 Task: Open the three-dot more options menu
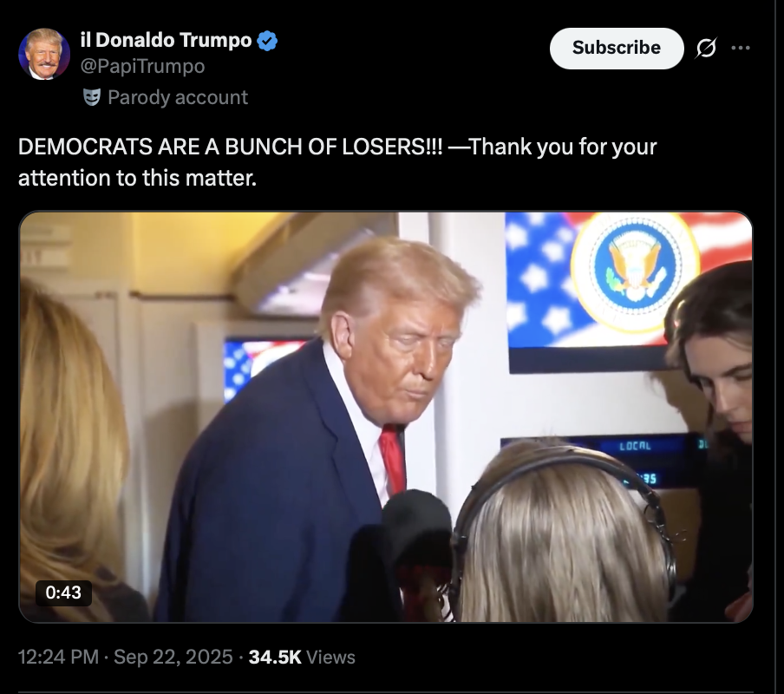pyautogui.click(x=741, y=48)
